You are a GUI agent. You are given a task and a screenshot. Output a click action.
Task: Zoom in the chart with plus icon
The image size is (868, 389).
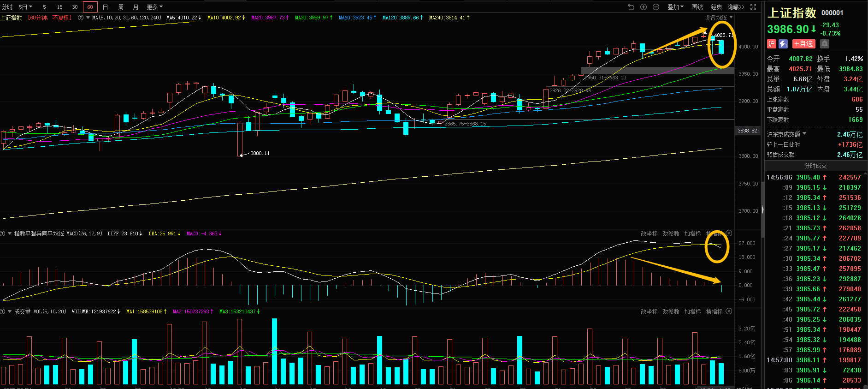[644, 7]
